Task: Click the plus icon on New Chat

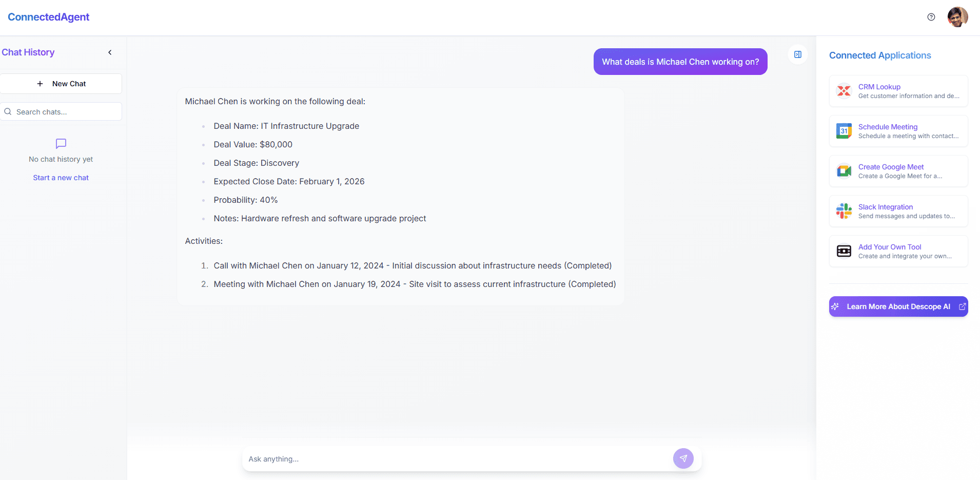Action: pyautogui.click(x=40, y=84)
